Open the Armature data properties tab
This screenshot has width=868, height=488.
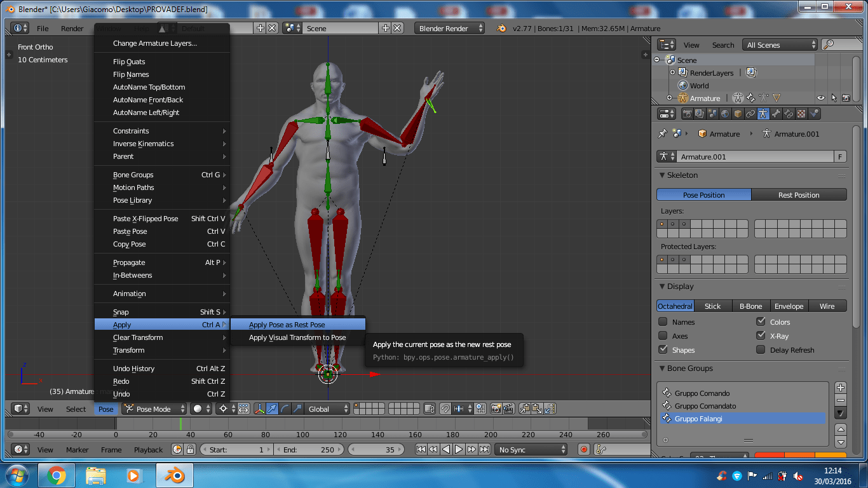764,113
